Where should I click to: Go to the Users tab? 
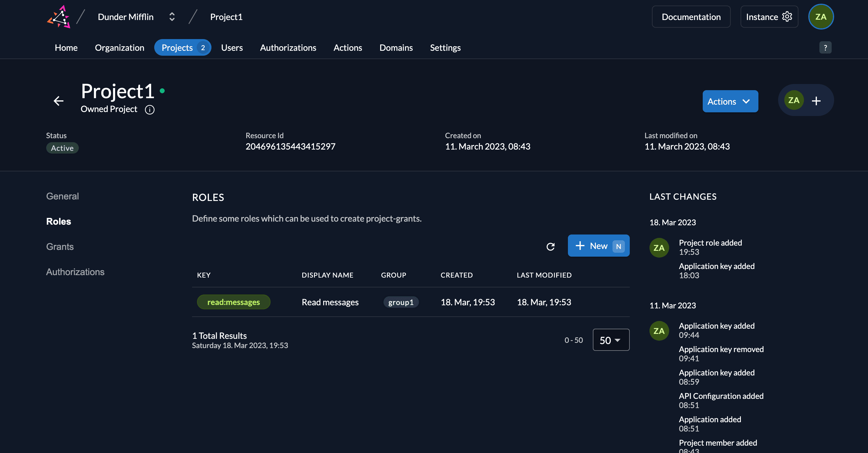[x=232, y=48]
